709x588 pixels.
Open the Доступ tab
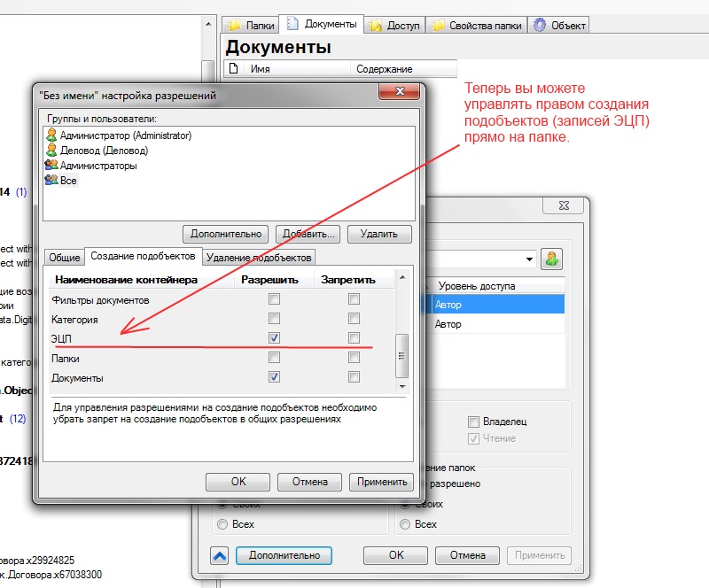394,26
